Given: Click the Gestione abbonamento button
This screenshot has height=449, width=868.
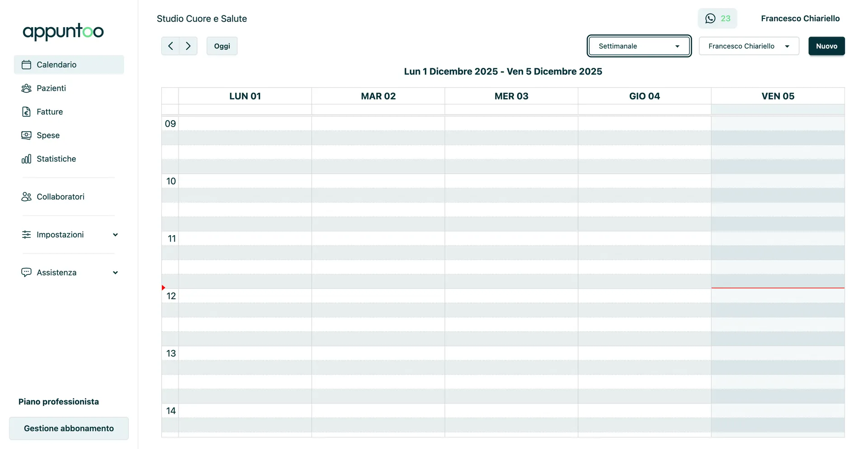Looking at the screenshot, I should (x=69, y=428).
